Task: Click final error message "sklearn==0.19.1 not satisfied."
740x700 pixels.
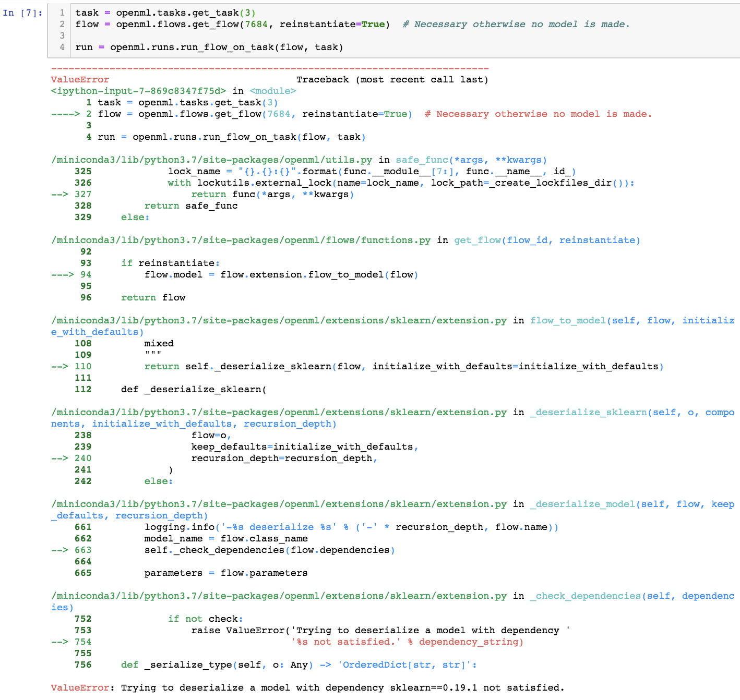Action: [x=477, y=687]
